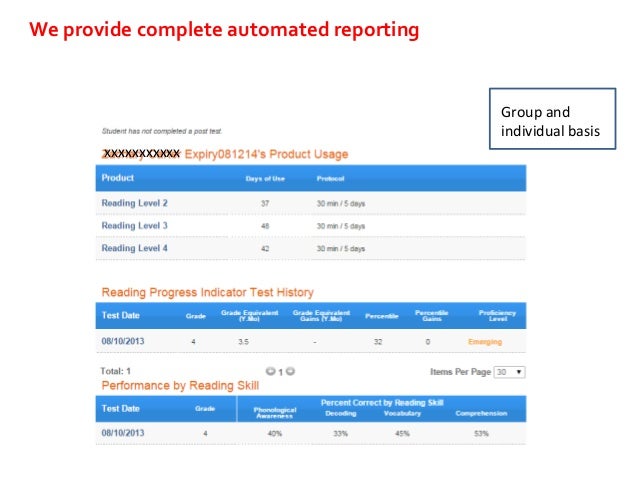The height and width of the screenshot is (479, 638).
Task: Click the days-of-use value for Reading Level 3
Action: tap(265, 226)
